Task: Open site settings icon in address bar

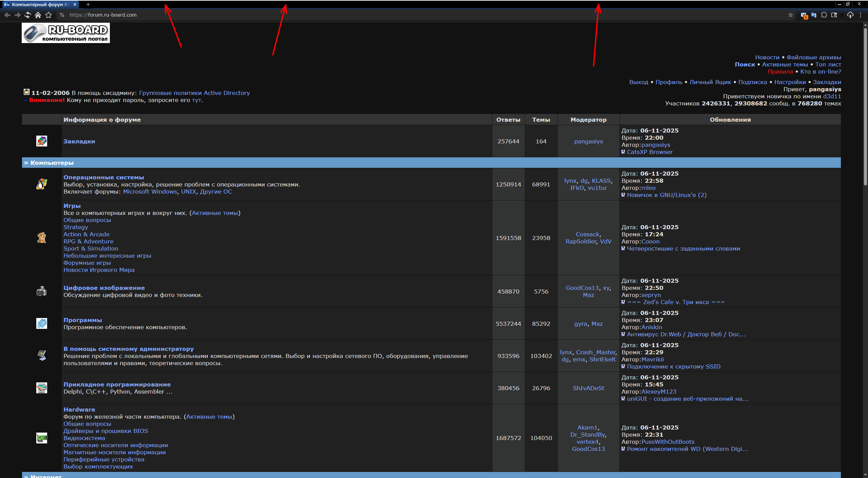Action: (x=62, y=15)
